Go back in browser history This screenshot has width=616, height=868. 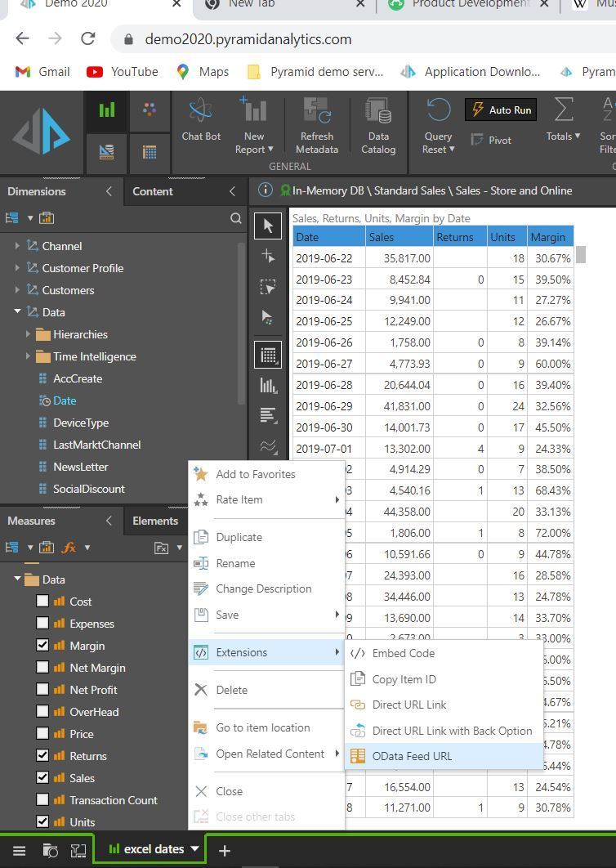point(23,38)
